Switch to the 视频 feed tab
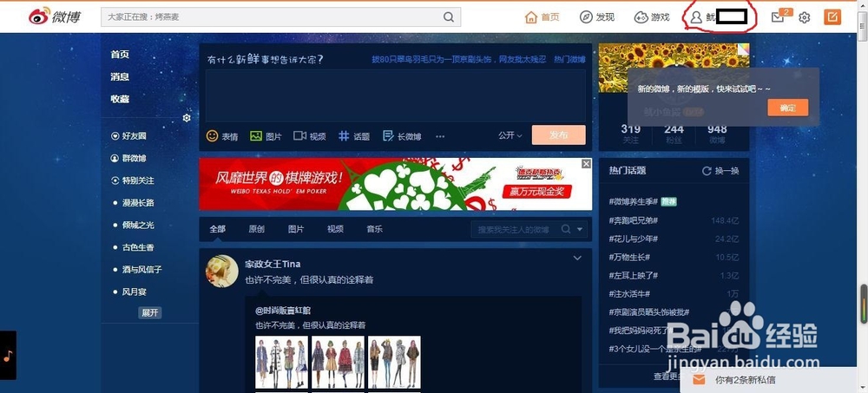Screen dimensions: 868x393 coord(335,229)
